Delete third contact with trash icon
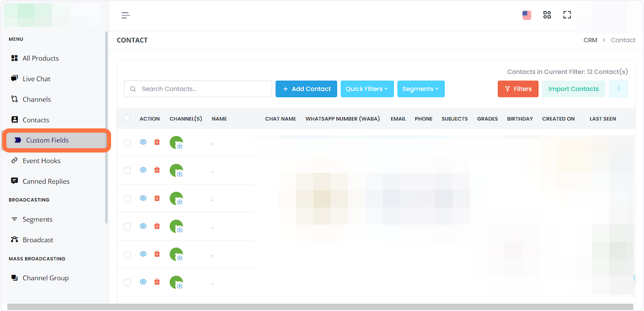Screen dimensions: 644x311 coord(157,198)
